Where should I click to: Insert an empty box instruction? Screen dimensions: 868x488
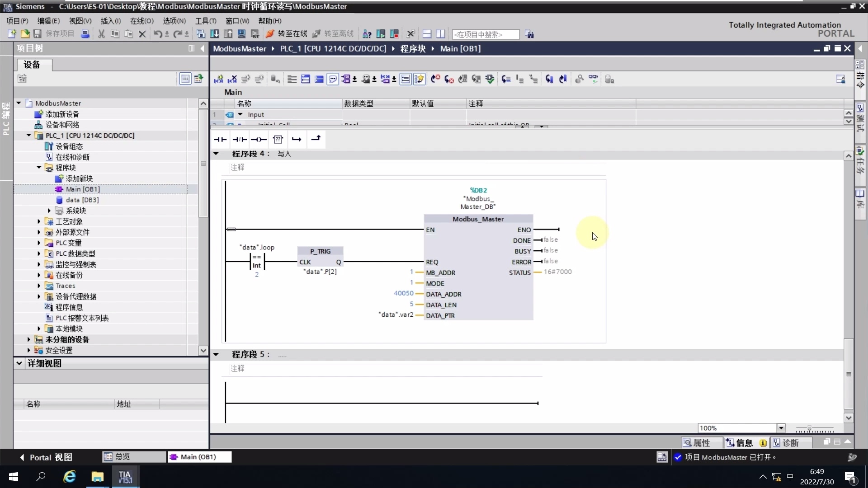[x=278, y=139]
